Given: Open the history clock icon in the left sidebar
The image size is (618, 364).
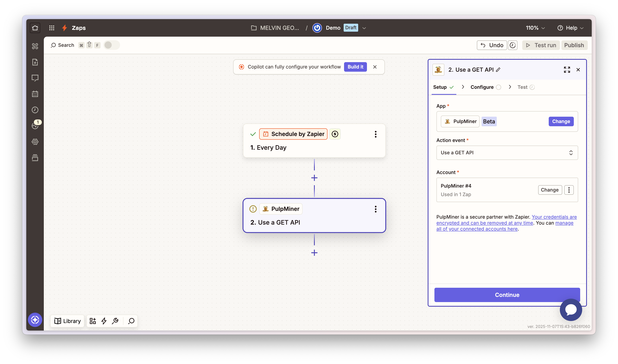Looking at the screenshot, I should coord(35,110).
